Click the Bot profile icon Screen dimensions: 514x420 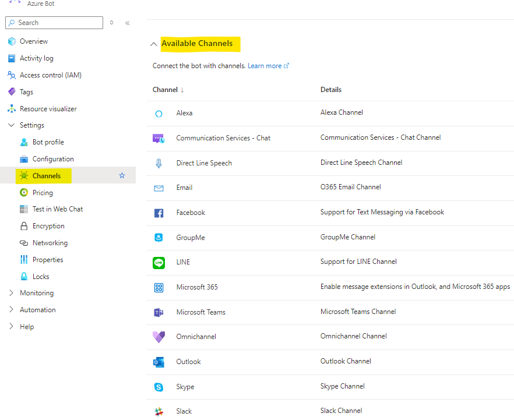coord(24,142)
